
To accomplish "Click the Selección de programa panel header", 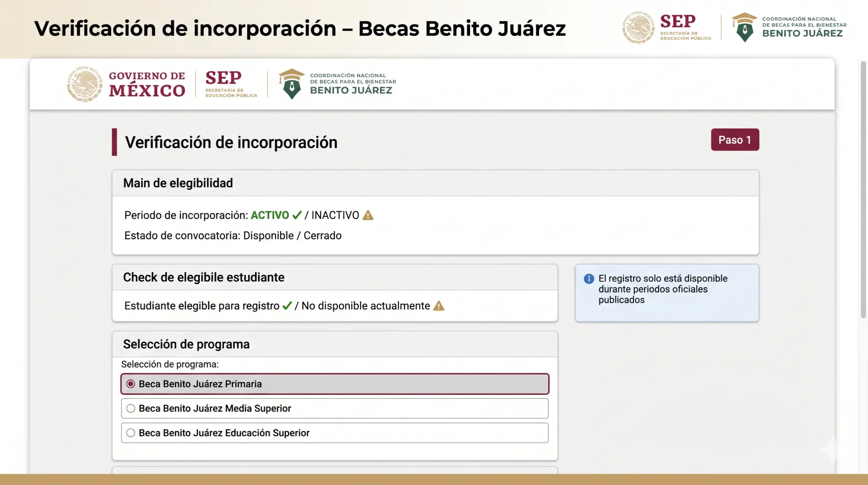I will tap(335, 344).
